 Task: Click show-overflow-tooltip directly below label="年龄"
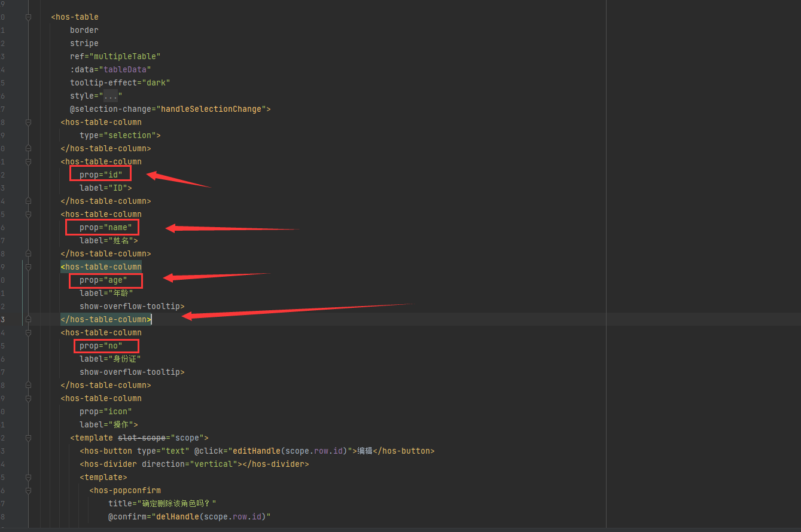point(130,306)
